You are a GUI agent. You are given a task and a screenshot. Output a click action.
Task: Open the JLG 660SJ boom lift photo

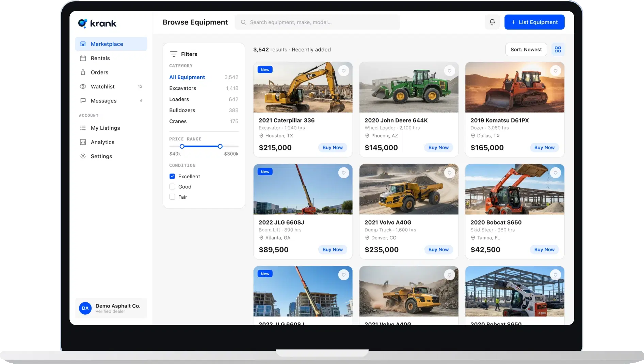pyautogui.click(x=303, y=189)
